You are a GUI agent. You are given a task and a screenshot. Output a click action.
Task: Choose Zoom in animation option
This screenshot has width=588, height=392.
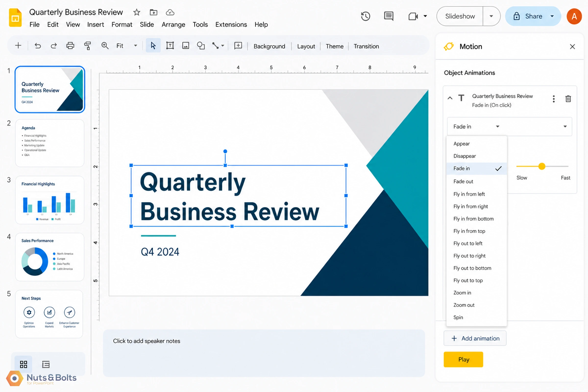tap(476, 293)
